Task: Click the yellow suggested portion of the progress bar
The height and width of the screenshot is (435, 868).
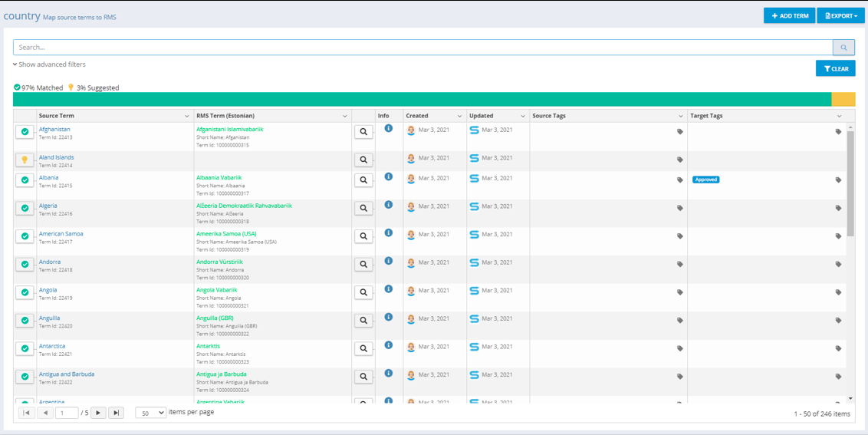Action: (843, 100)
